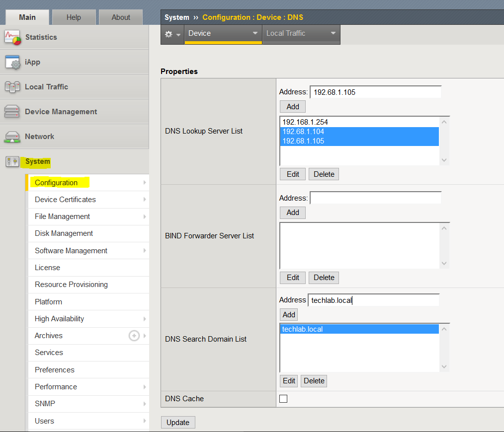504x432 pixels.
Task: Switch to the Main tab
Action: (x=27, y=17)
